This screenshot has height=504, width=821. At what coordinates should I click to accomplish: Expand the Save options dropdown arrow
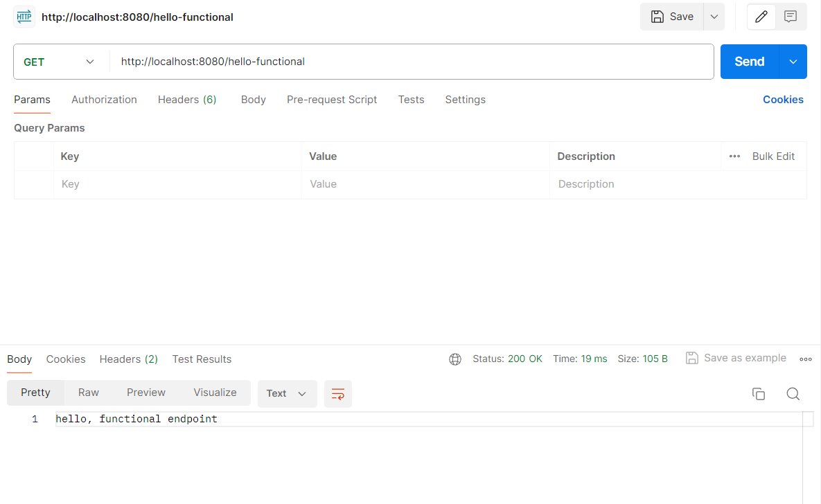[714, 17]
